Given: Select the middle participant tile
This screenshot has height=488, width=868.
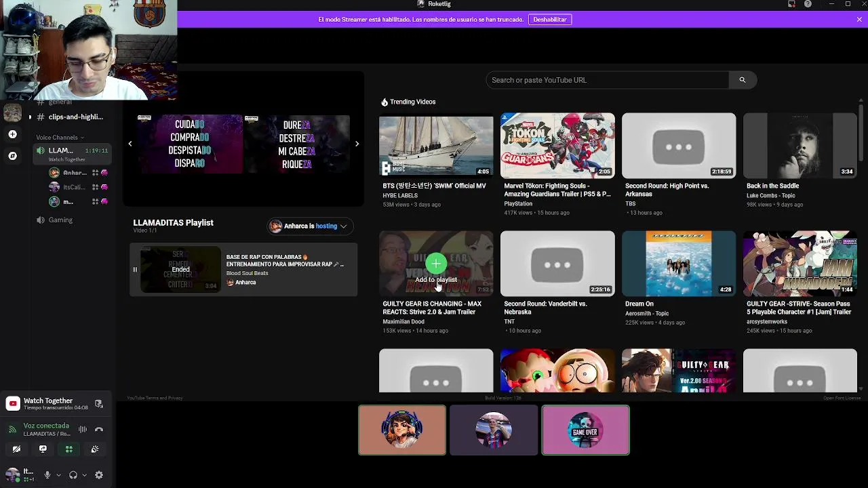Looking at the screenshot, I should (x=494, y=430).
